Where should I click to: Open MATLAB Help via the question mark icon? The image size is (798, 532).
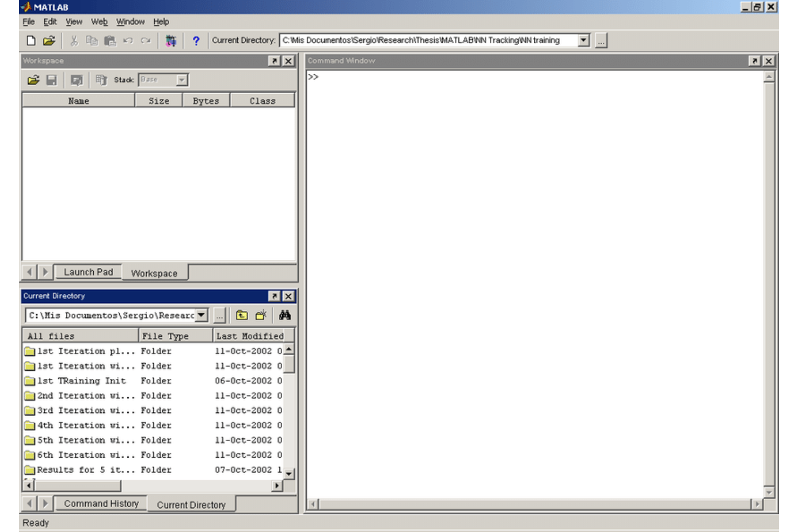tap(196, 39)
